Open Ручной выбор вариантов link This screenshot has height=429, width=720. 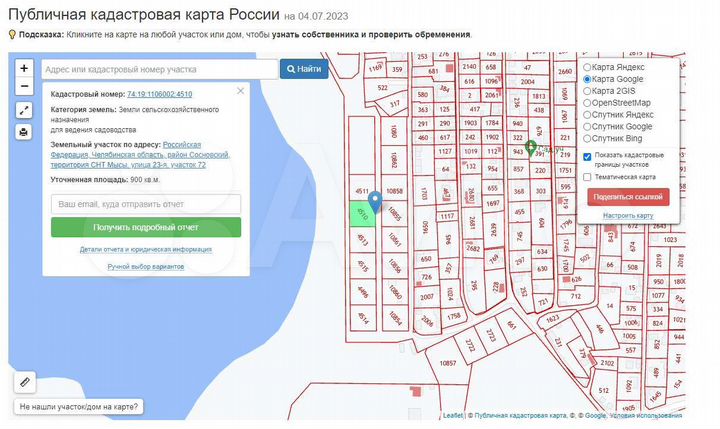146,266
